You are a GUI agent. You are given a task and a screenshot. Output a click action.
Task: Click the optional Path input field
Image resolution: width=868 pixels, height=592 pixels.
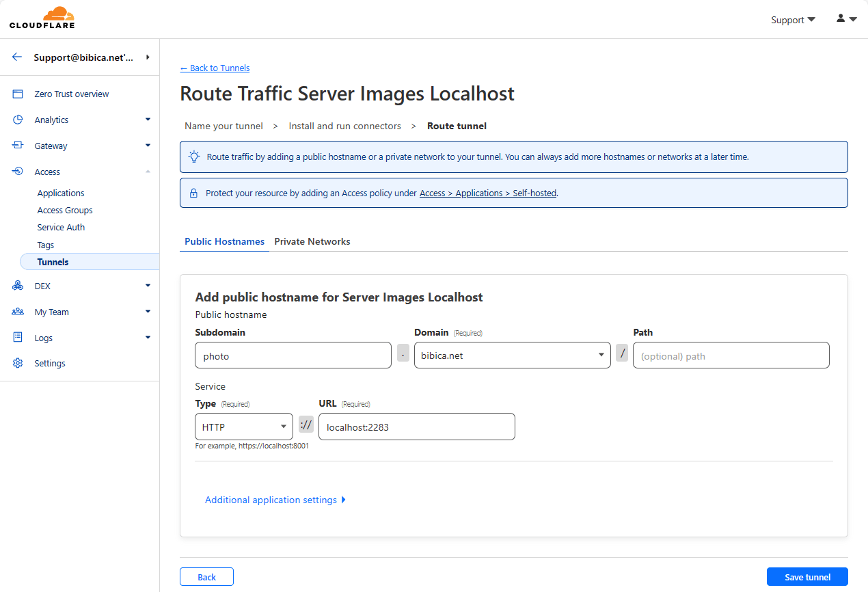coord(731,355)
